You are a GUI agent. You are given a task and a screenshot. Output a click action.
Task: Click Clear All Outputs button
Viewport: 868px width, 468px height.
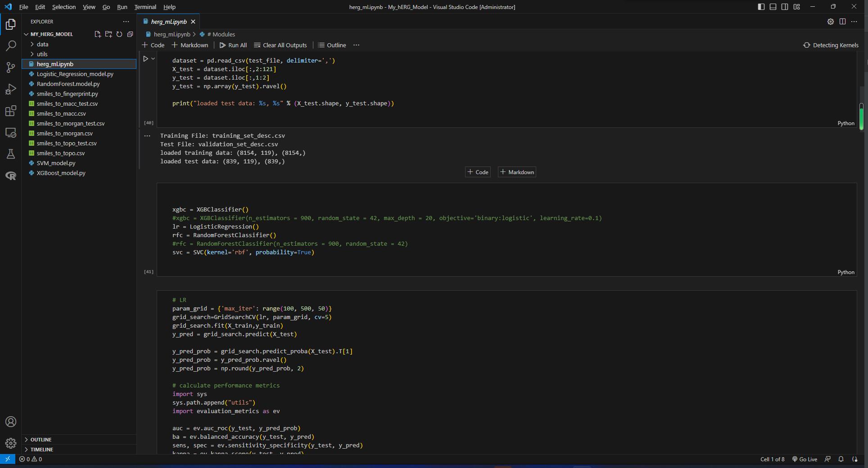280,45
